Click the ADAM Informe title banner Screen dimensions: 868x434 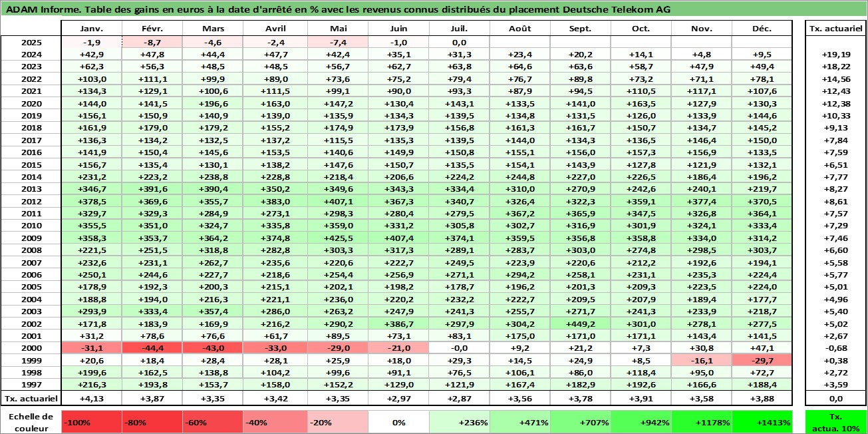coord(434,9)
